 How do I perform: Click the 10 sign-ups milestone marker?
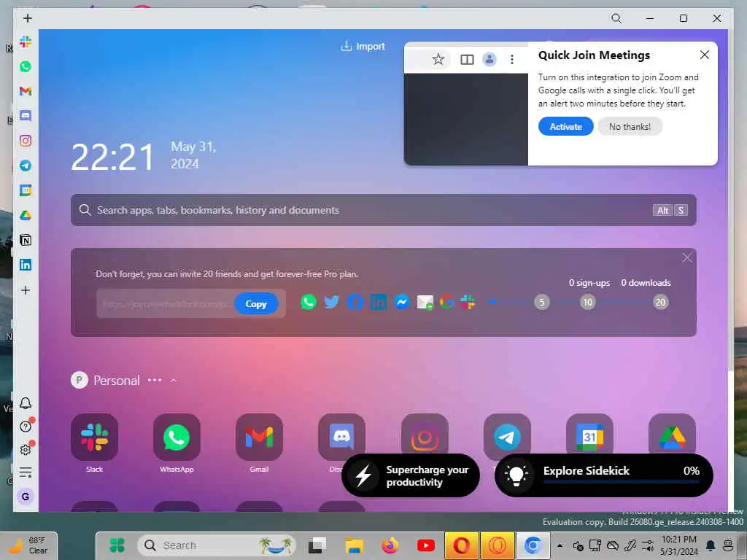(x=588, y=302)
